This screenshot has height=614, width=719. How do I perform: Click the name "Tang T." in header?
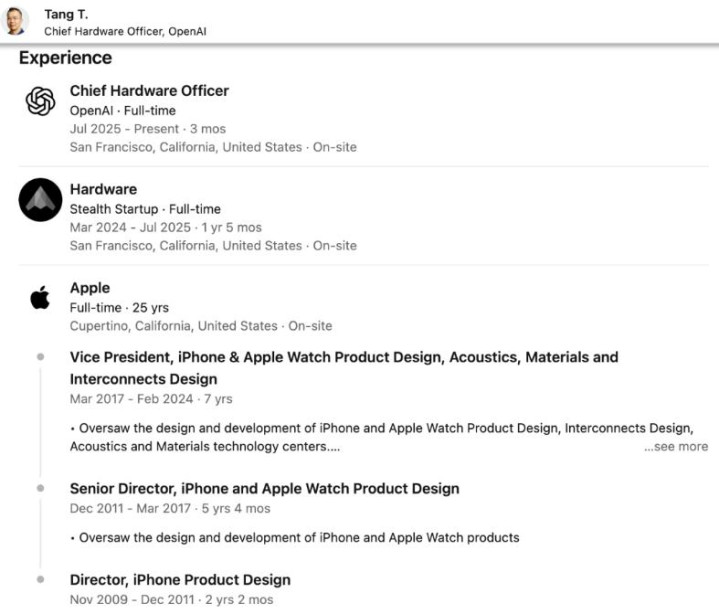tap(66, 14)
